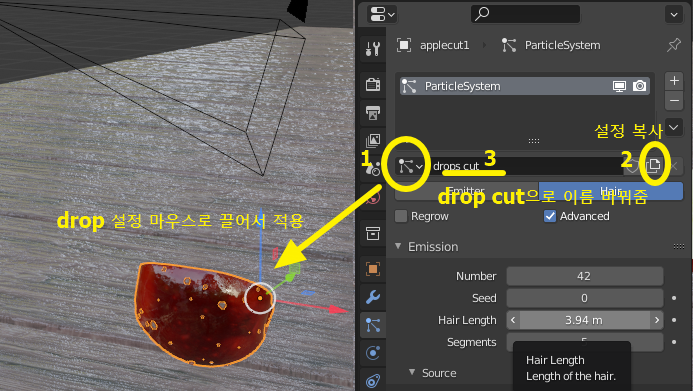Browse particle settings to link

coord(411,166)
